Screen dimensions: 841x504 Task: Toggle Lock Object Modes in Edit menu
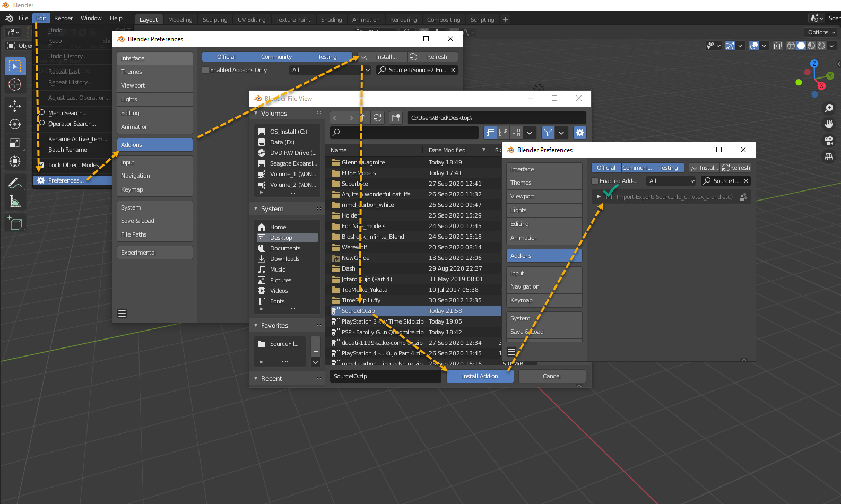[41, 165]
